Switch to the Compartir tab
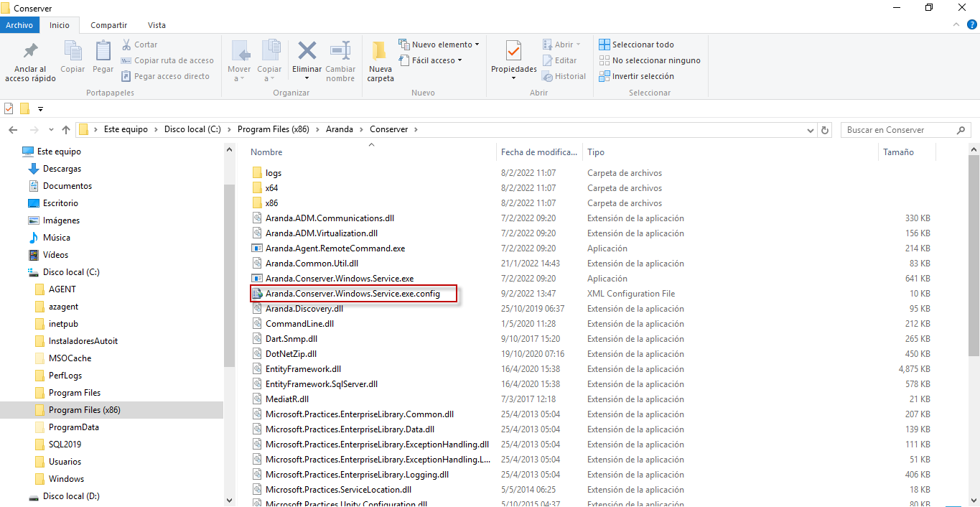 [x=108, y=25]
